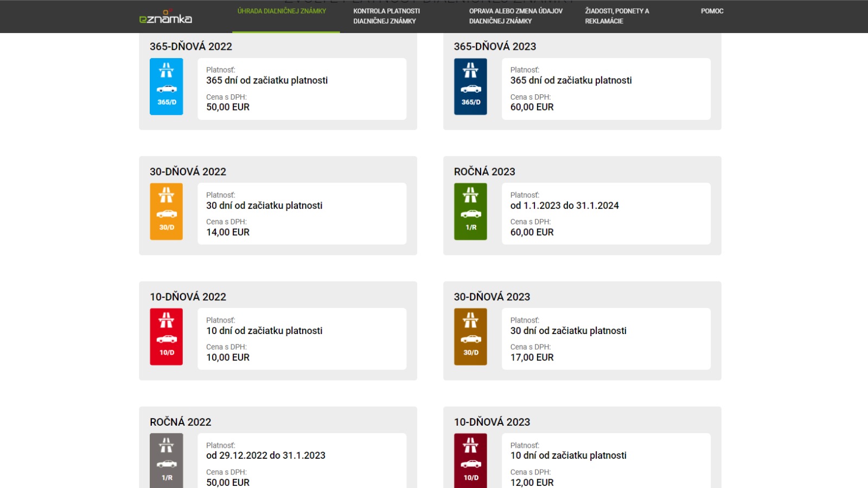Click the 365-DŇOVÁ 2023 heading

click(495, 47)
